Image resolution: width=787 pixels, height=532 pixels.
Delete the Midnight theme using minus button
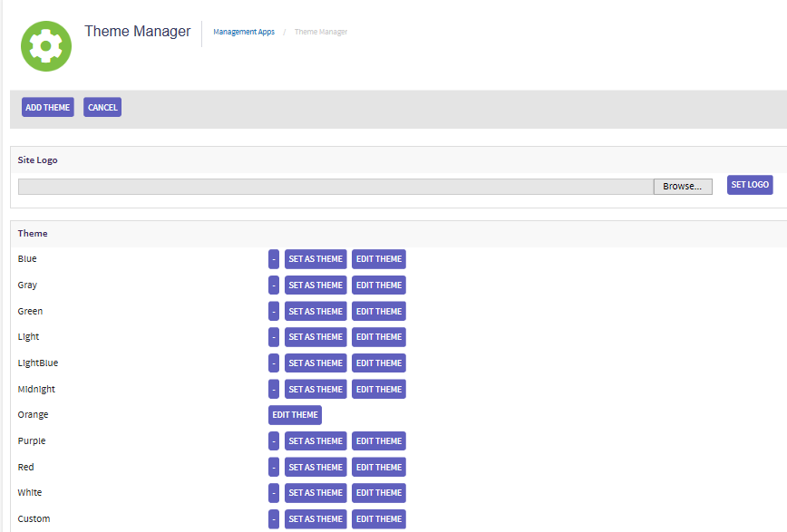274,390
